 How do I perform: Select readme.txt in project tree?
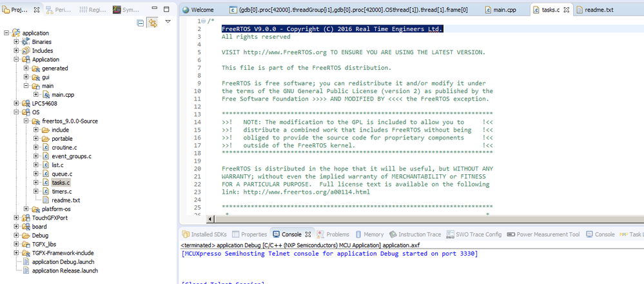[x=66, y=200]
